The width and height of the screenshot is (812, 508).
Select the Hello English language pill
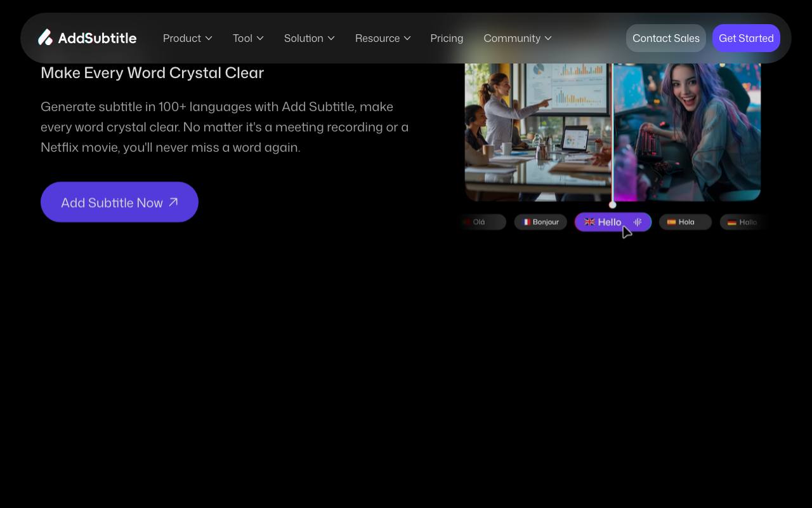click(613, 222)
